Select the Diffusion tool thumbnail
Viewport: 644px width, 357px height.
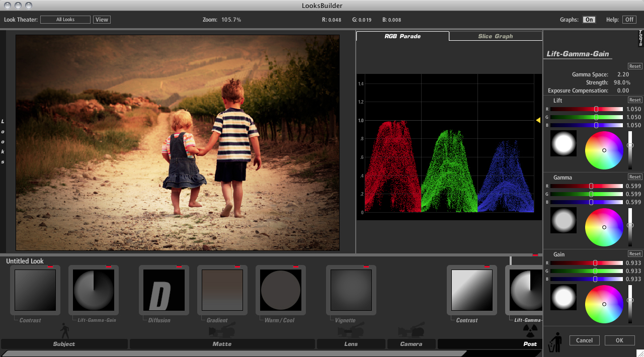[x=164, y=290]
